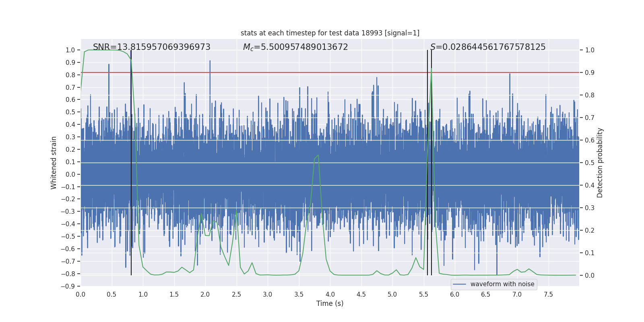Image resolution: width=644 pixels, height=322 pixels.
Task: Select the SNR=13.815957069396973 annotation
Action: (x=152, y=47)
